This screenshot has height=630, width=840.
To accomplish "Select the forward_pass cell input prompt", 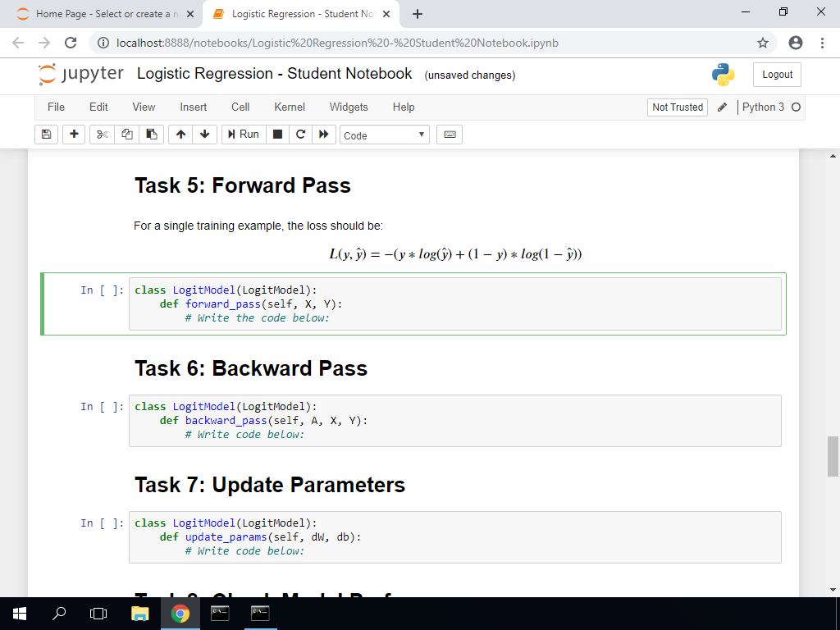I will pyautogui.click(x=103, y=290).
